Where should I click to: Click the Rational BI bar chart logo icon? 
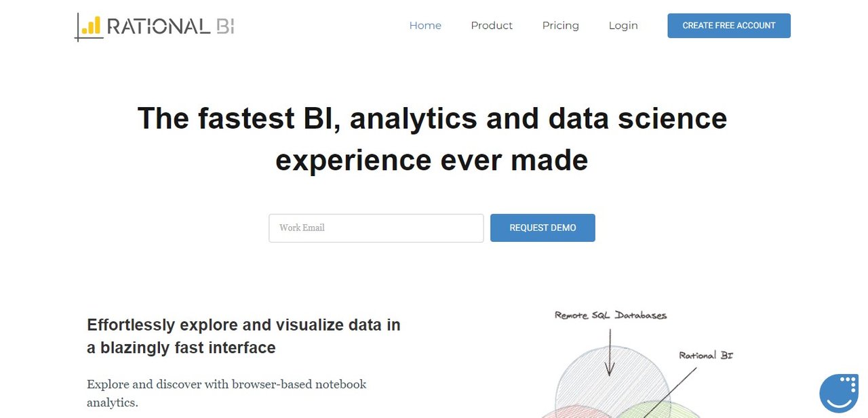(88, 26)
